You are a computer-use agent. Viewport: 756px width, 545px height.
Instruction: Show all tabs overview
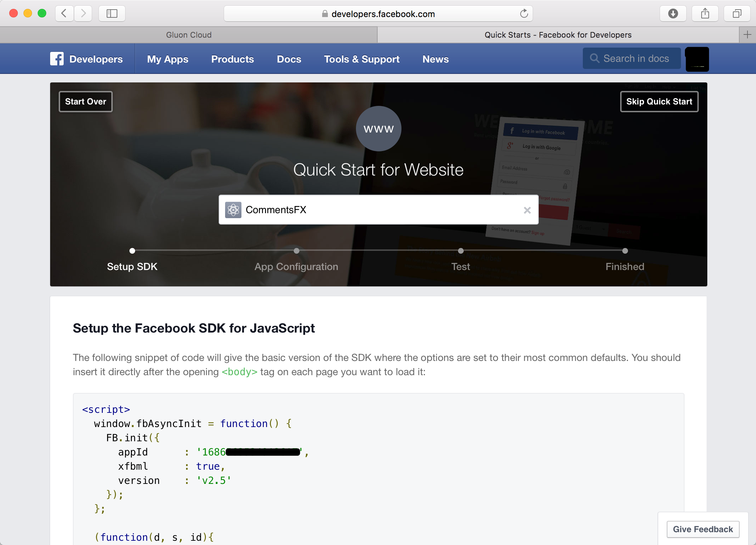[x=737, y=14]
